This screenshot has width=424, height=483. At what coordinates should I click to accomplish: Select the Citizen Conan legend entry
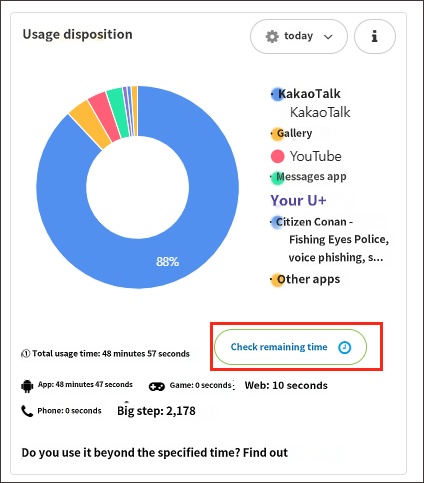(329, 239)
